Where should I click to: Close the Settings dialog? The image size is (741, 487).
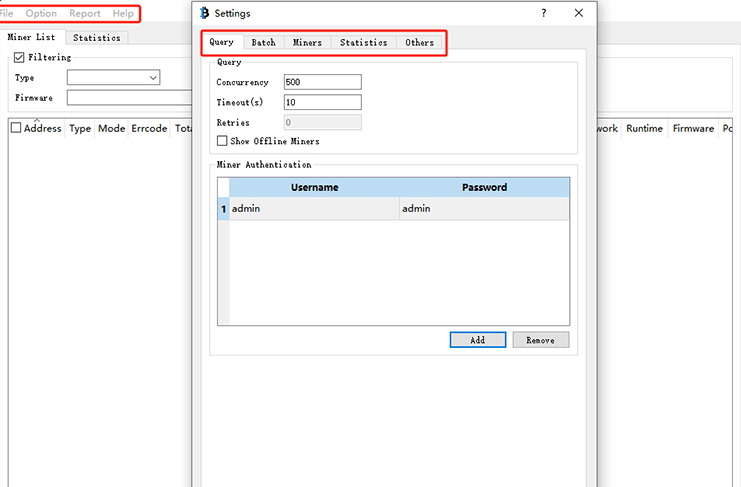click(578, 13)
